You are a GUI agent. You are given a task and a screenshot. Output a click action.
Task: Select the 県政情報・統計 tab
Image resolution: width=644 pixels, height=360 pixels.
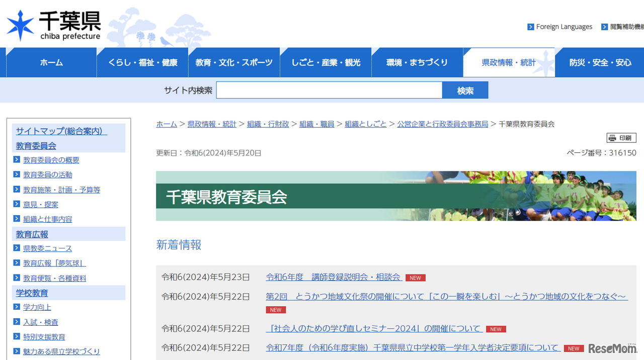pos(509,62)
